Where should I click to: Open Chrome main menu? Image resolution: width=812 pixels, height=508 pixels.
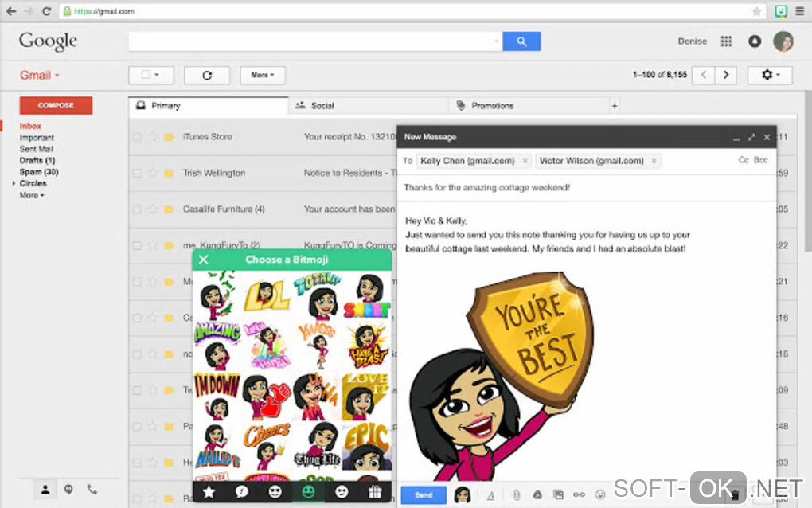click(800, 11)
